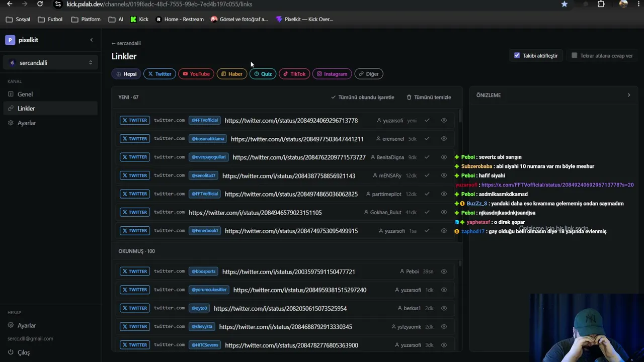
Task: Filter links by Twitter
Action: click(x=159, y=74)
